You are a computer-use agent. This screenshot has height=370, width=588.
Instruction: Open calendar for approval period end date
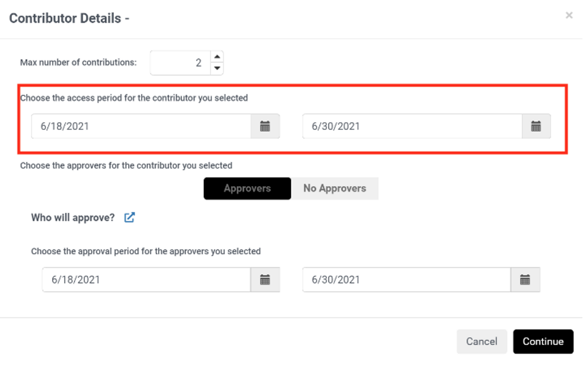[525, 280]
